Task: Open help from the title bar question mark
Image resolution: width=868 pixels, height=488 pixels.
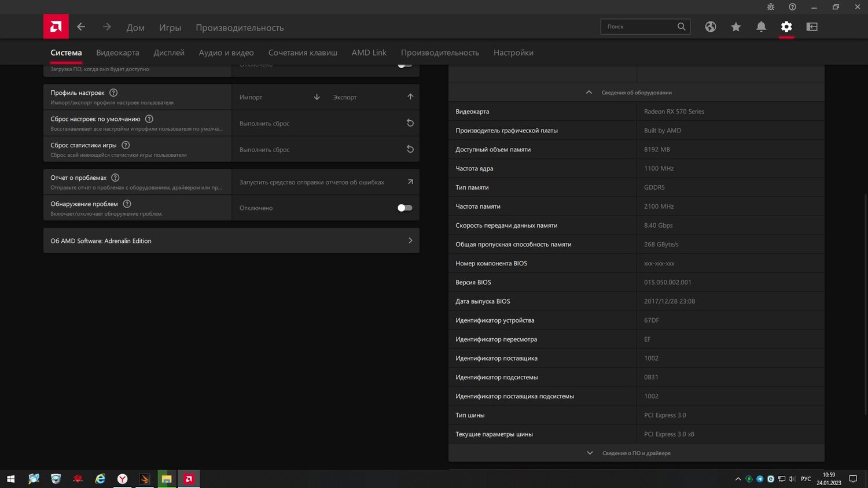Action: tap(792, 7)
